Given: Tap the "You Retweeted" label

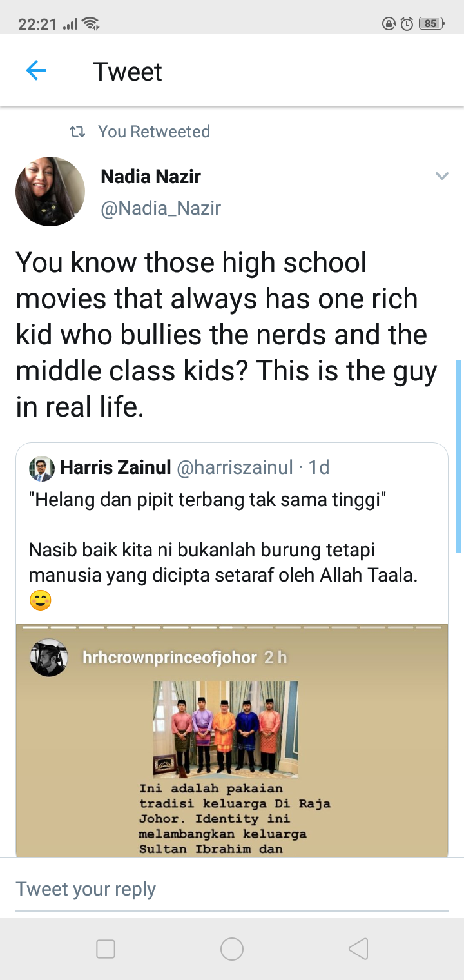Looking at the screenshot, I should 154,132.
